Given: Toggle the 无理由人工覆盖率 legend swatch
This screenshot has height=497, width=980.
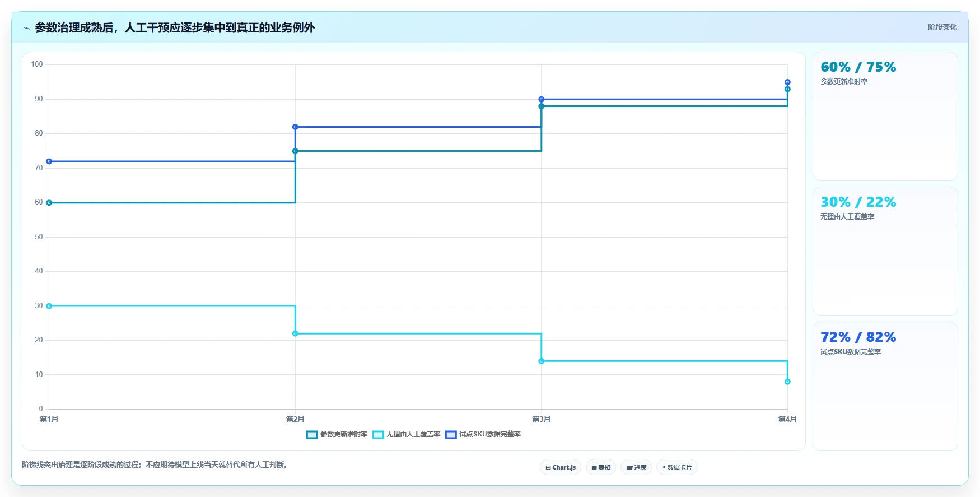Looking at the screenshot, I should tap(378, 434).
